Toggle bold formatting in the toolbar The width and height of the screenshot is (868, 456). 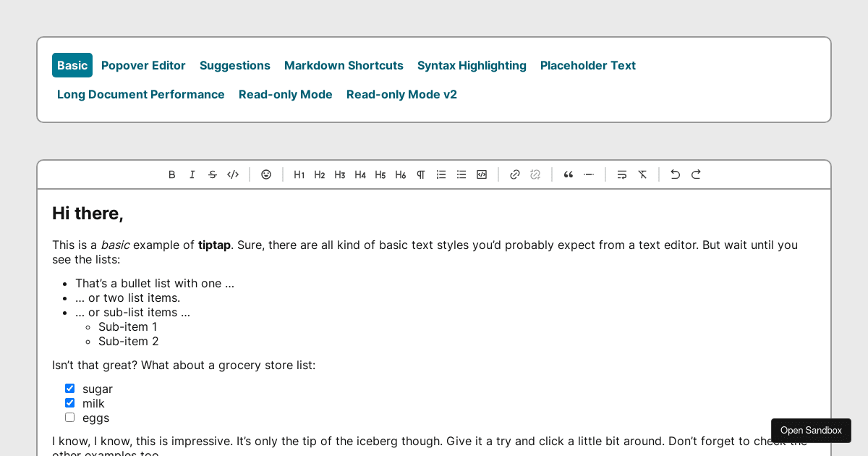pyautogui.click(x=172, y=174)
